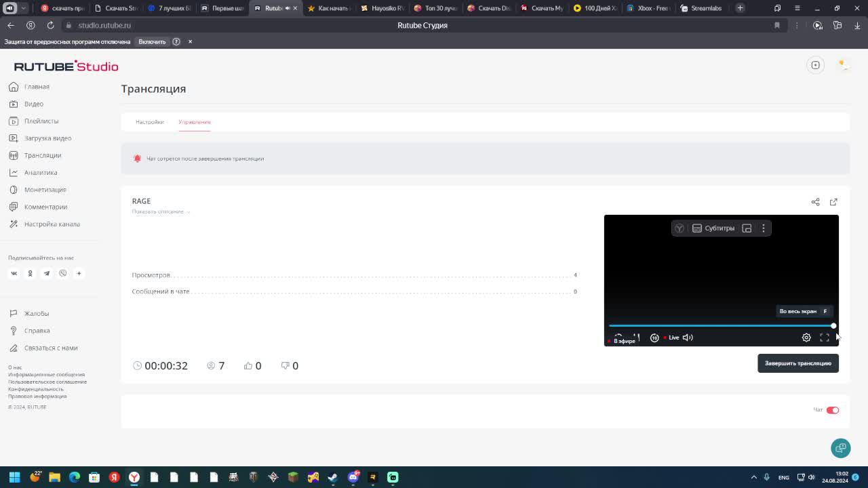Viewport: 868px width, 488px height.
Task: Bookmark the page with the bookmark icon
Action: point(777,25)
